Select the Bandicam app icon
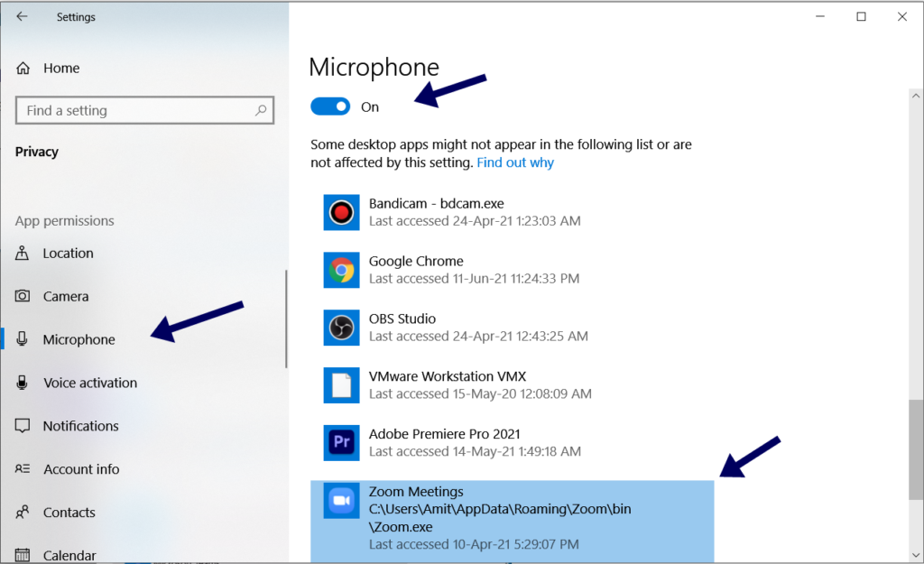 [x=341, y=212]
